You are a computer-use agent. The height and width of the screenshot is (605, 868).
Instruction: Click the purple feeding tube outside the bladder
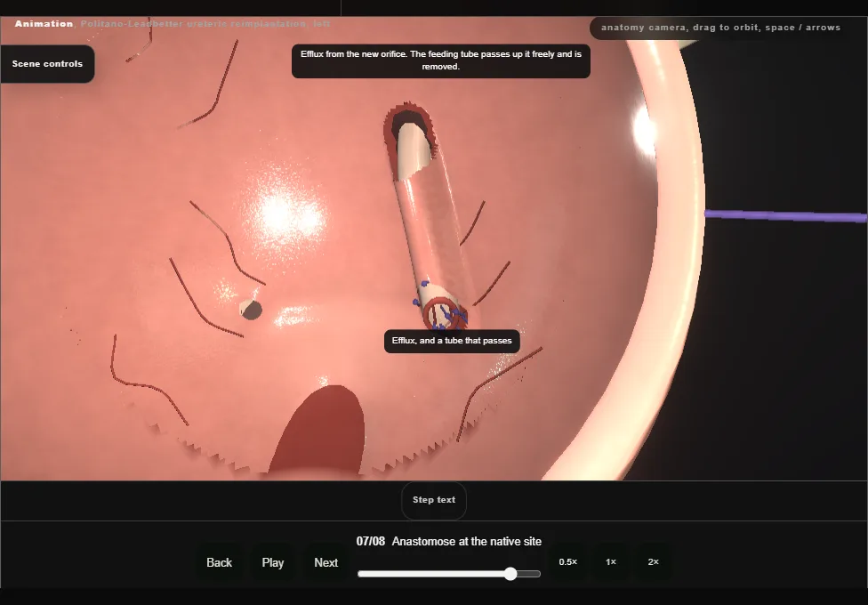[x=786, y=215]
